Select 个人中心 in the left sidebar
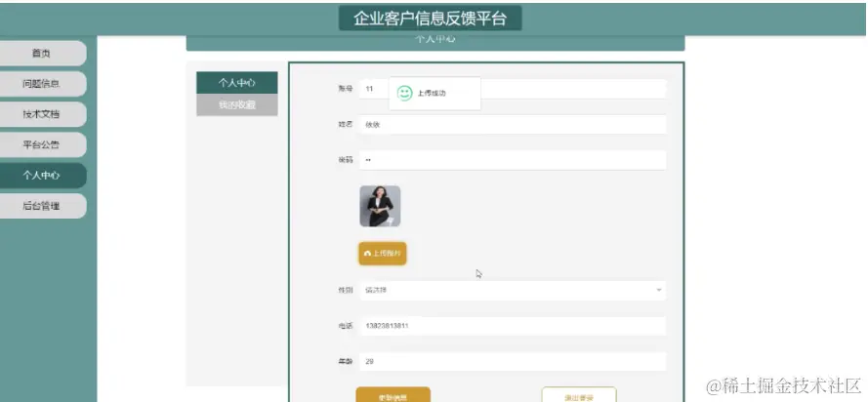 pos(43,176)
